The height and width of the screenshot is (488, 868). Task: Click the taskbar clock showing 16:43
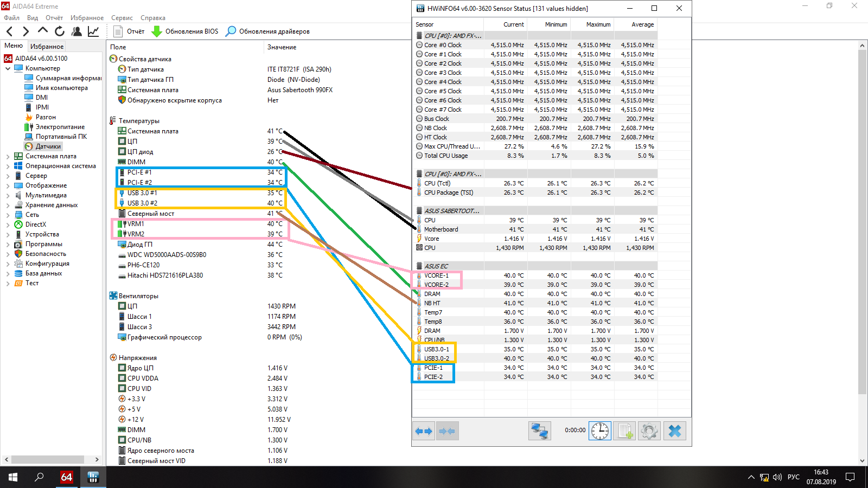(x=821, y=477)
